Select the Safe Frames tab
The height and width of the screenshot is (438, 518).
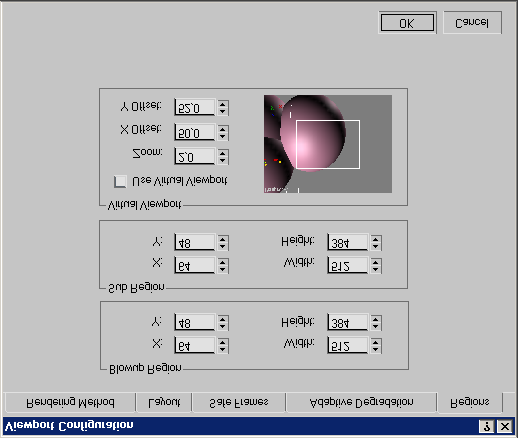tap(239, 402)
